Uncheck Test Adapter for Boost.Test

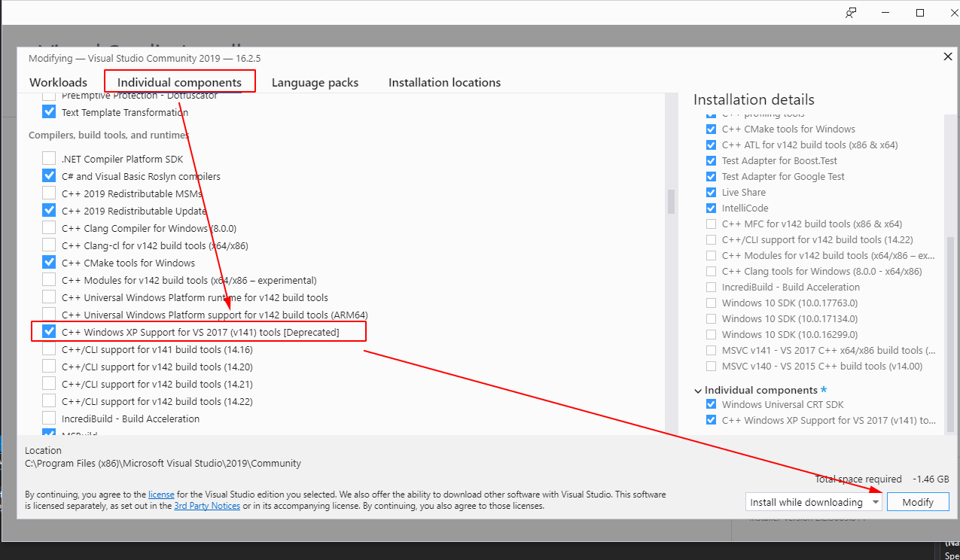(712, 160)
